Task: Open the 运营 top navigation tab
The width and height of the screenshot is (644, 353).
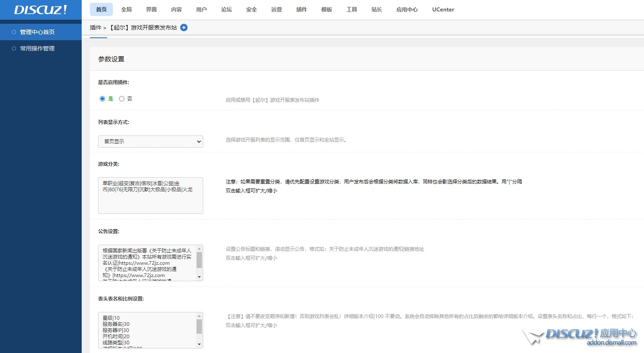Action: [277, 9]
